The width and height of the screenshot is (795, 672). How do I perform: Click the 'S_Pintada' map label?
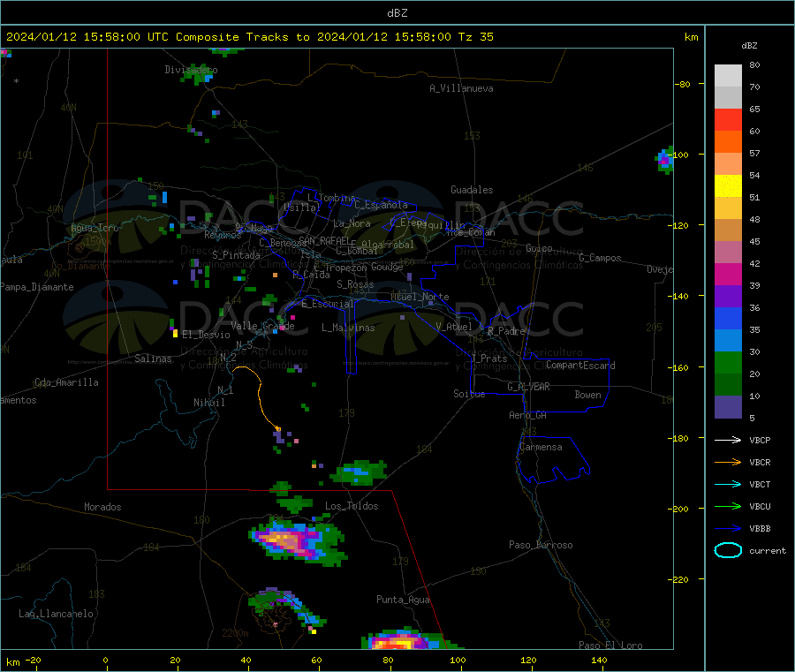click(x=236, y=255)
